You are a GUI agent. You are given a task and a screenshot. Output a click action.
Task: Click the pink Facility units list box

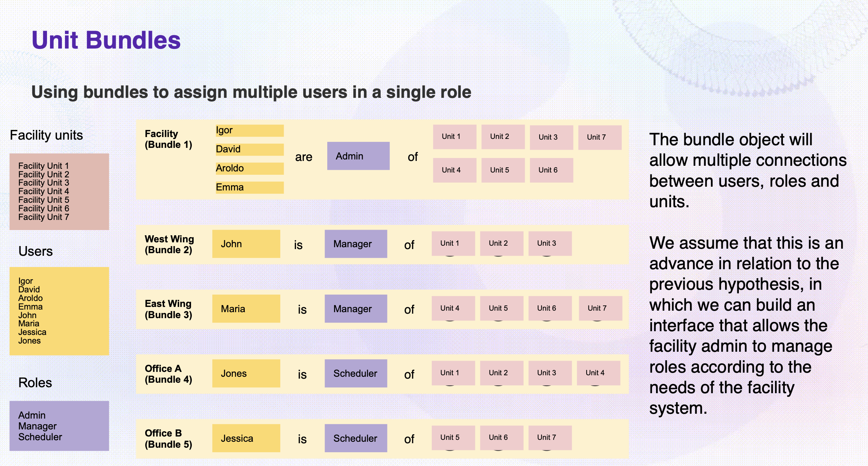59,192
